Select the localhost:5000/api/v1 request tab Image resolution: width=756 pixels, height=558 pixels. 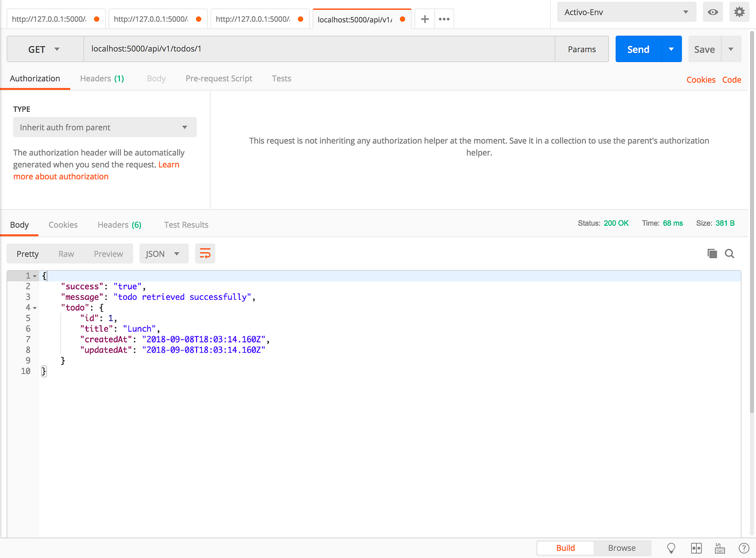pyautogui.click(x=361, y=19)
